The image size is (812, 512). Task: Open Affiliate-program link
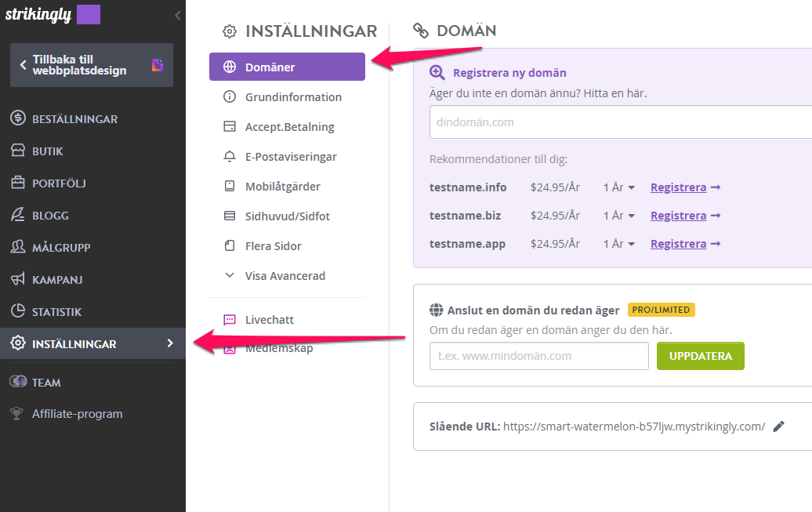click(77, 413)
